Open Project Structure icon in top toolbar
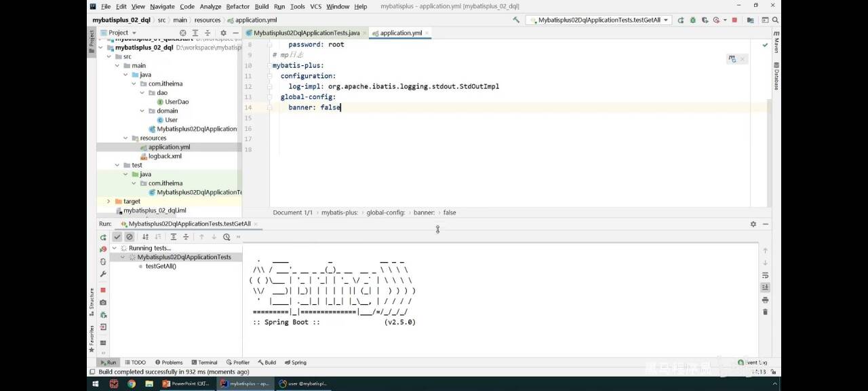This screenshot has height=391, width=868. tap(750, 20)
